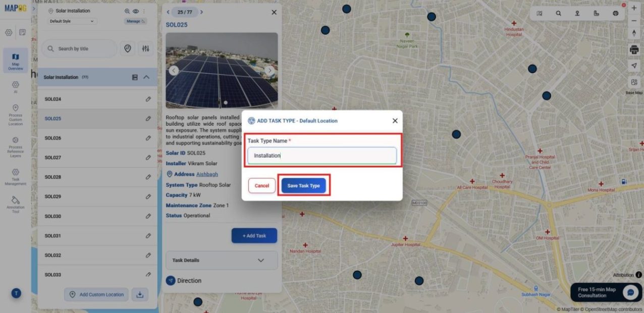Click inside the Task Type Name field
This screenshot has height=313, width=644.
coord(321,155)
